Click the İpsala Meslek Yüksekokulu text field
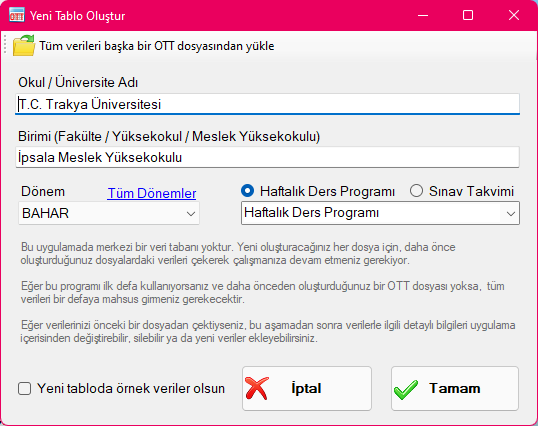This screenshot has height=426, width=538. pyautogui.click(x=267, y=157)
